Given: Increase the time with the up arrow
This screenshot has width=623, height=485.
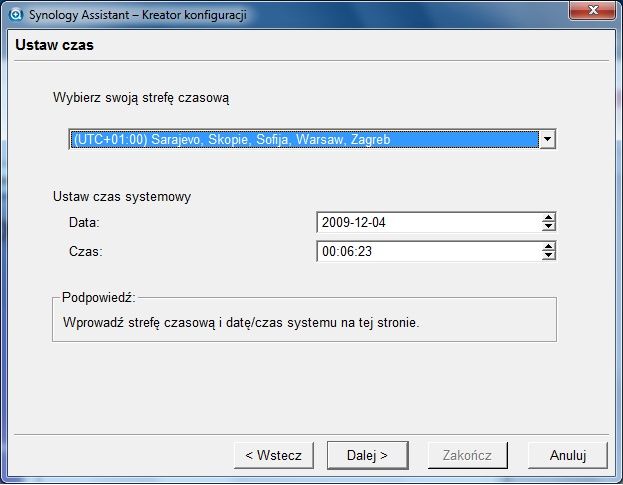Looking at the screenshot, I should (548, 246).
